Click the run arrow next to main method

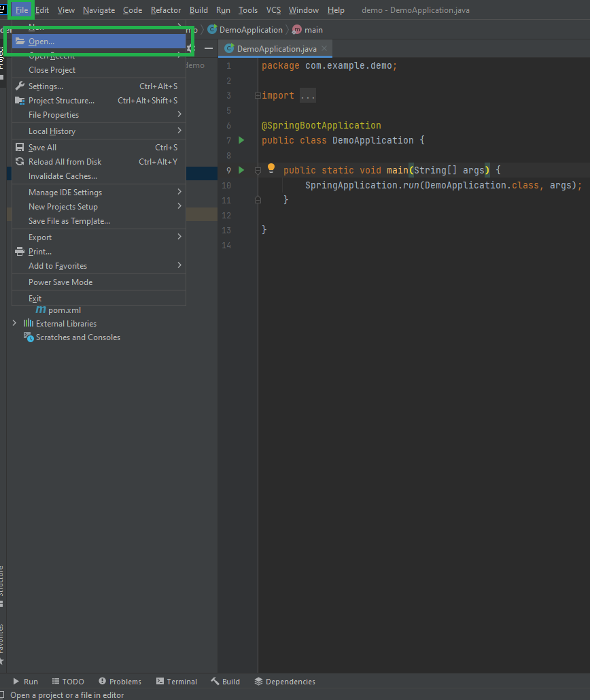[x=241, y=170]
